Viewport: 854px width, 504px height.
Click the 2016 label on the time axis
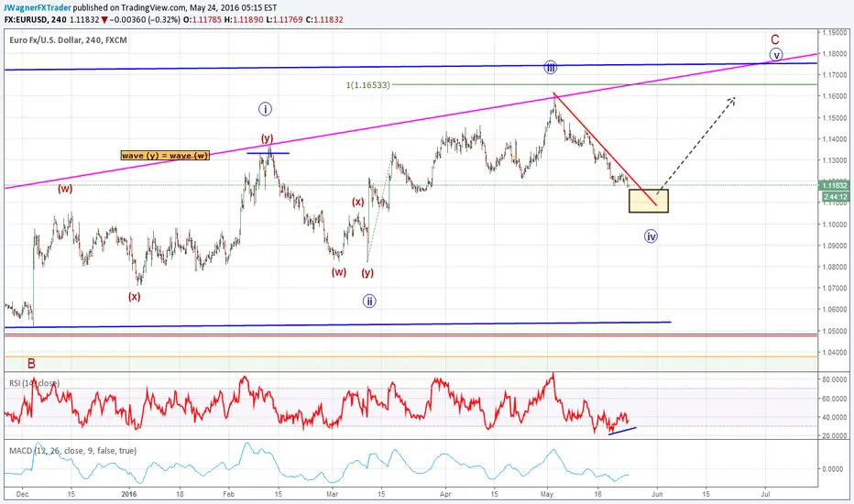(x=129, y=494)
